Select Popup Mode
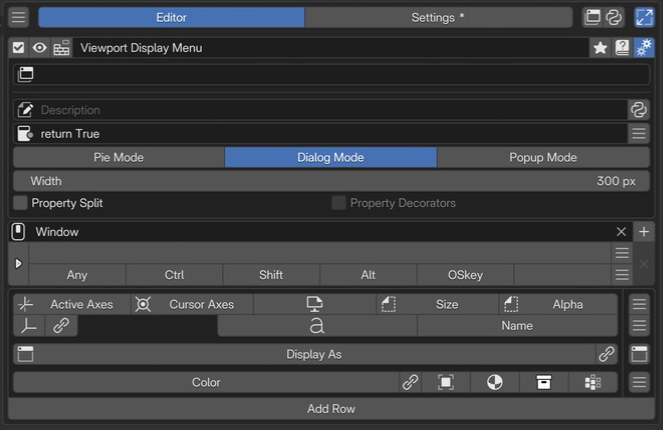The width and height of the screenshot is (663, 430). pyautogui.click(x=543, y=157)
